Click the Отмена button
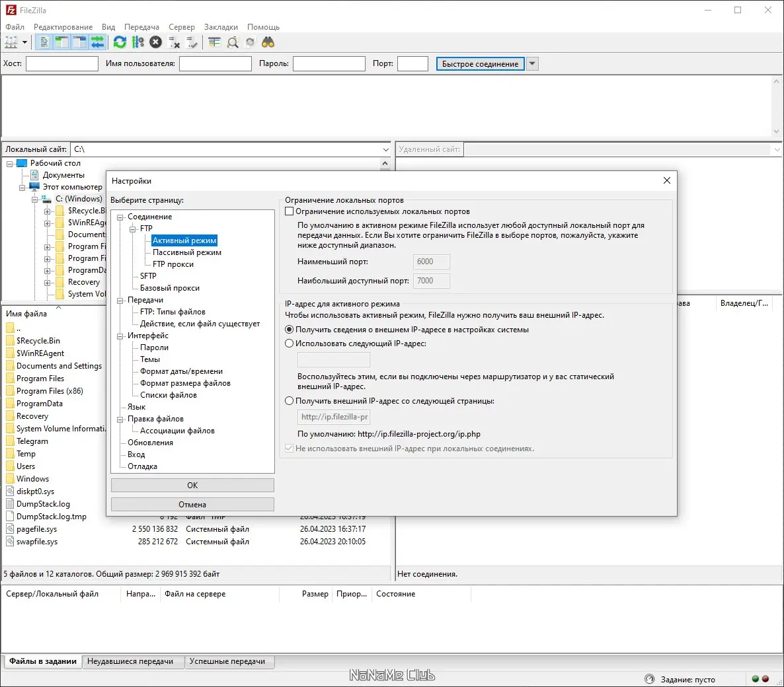 pos(192,505)
